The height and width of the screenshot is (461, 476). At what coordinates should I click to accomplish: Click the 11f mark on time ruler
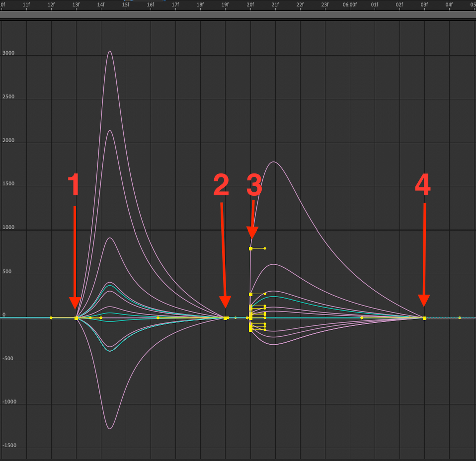click(26, 5)
